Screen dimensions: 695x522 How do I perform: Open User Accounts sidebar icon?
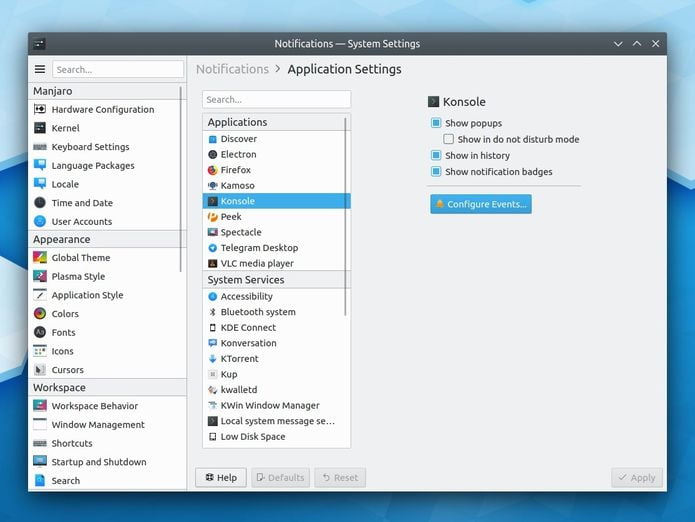(40, 221)
